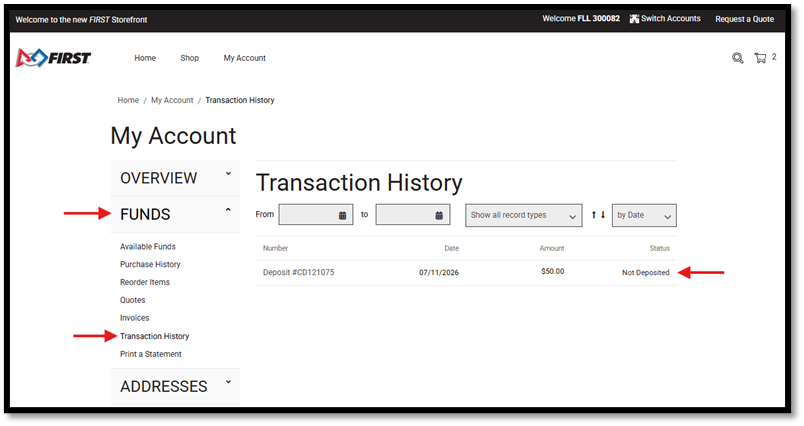Image resolution: width=804 pixels, height=426 pixels.
Task: Expand the OVERVIEW section
Action: (175, 178)
